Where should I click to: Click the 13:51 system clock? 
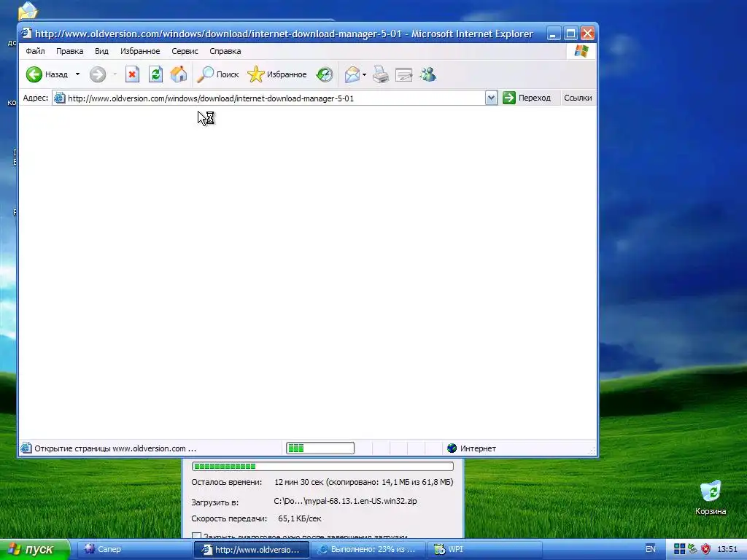tap(727, 549)
